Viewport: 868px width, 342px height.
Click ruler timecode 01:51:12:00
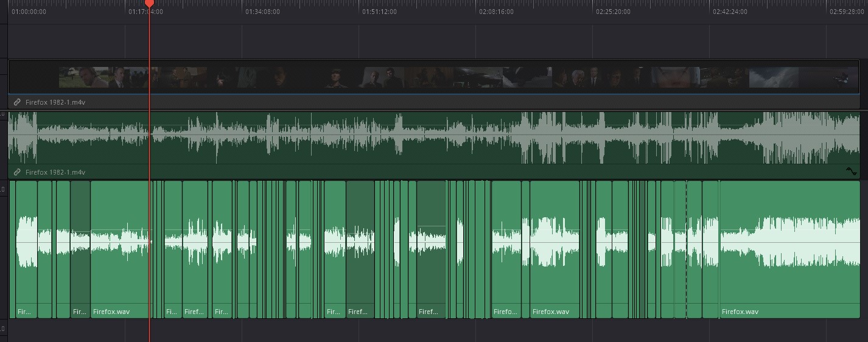(379, 12)
